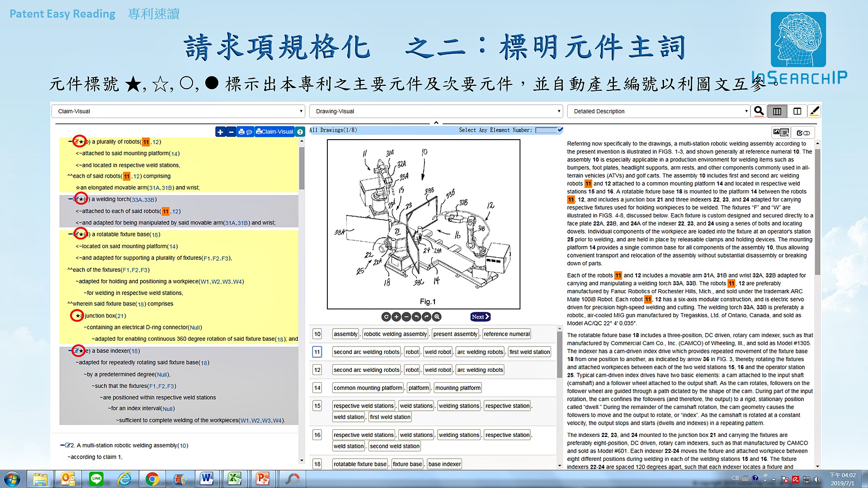The height and width of the screenshot is (488, 868).
Task: Open PowerPoint from the taskbar
Action: coord(262,479)
